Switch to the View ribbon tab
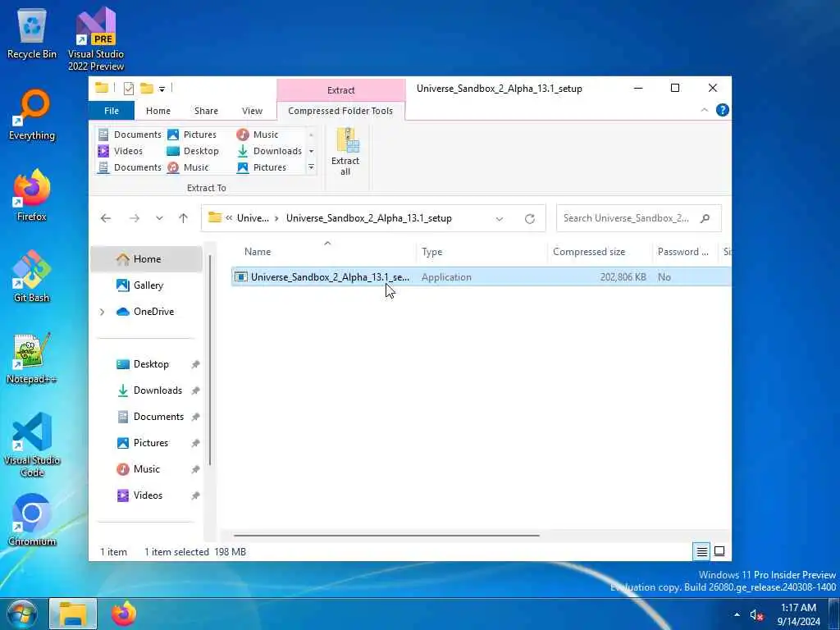This screenshot has width=840, height=630. click(x=252, y=111)
